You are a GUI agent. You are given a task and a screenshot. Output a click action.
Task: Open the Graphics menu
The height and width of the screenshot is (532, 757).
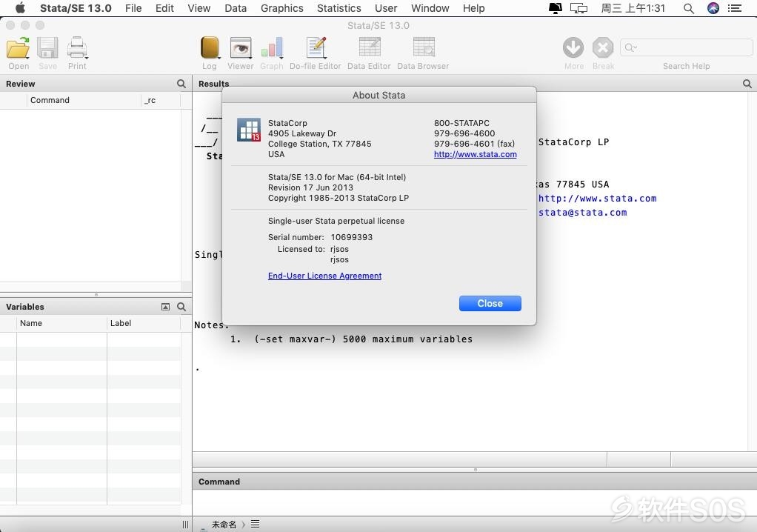(x=282, y=8)
